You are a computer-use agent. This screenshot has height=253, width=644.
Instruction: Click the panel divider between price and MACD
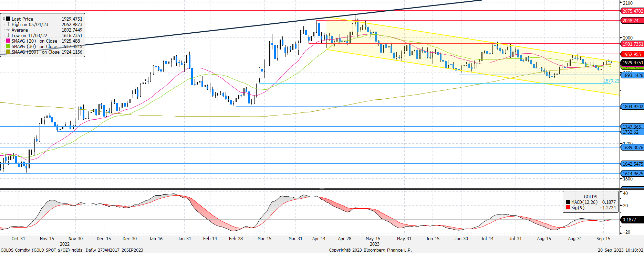322,189
